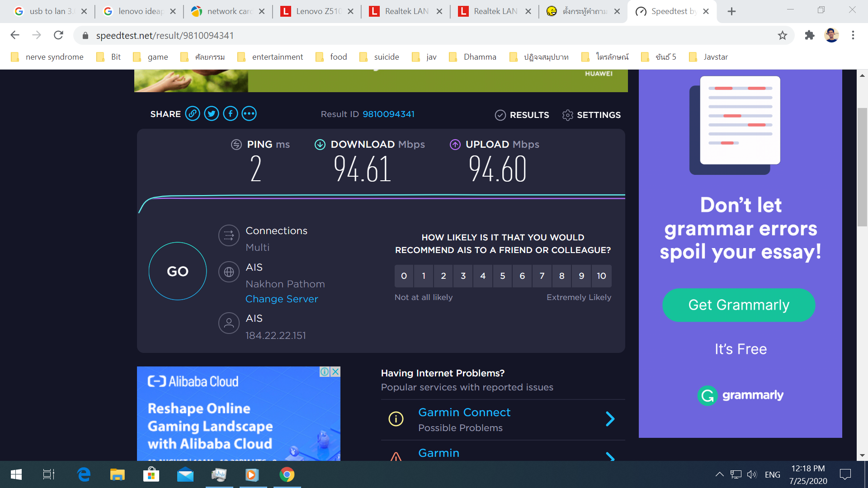Rate recommendation score 5
The height and width of the screenshot is (488, 868).
click(502, 276)
